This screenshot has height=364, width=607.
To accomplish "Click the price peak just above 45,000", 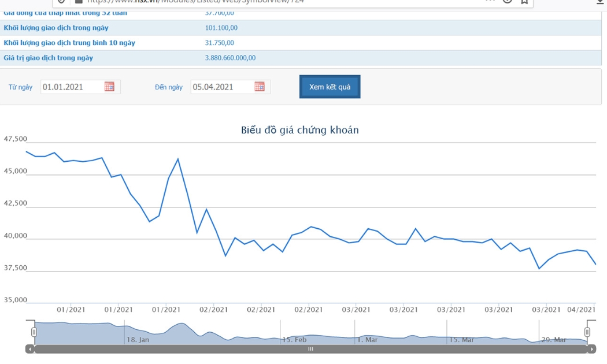I will [178, 158].
